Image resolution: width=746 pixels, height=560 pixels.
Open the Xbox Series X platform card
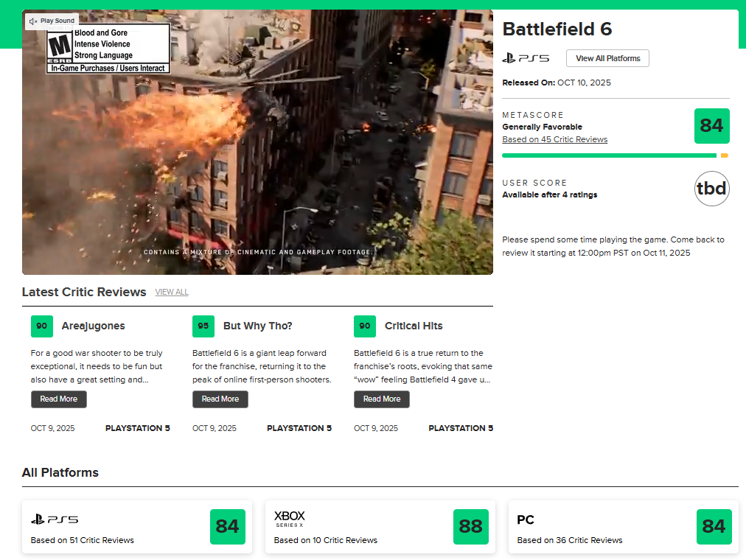point(380,527)
